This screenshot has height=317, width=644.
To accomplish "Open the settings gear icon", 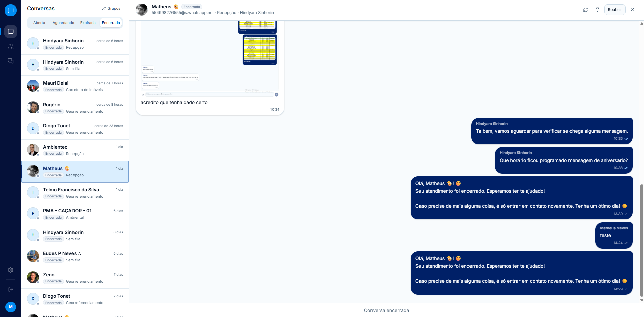I will (11, 270).
